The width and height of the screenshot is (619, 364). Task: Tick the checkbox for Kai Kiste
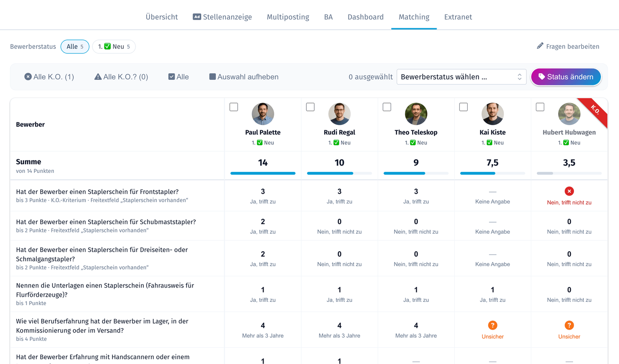click(x=464, y=107)
